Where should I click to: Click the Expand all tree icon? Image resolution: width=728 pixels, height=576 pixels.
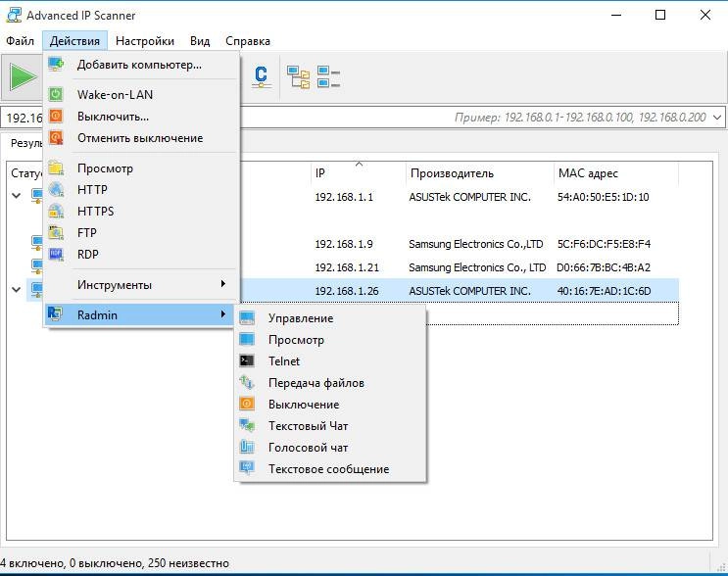[x=298, y=77]
